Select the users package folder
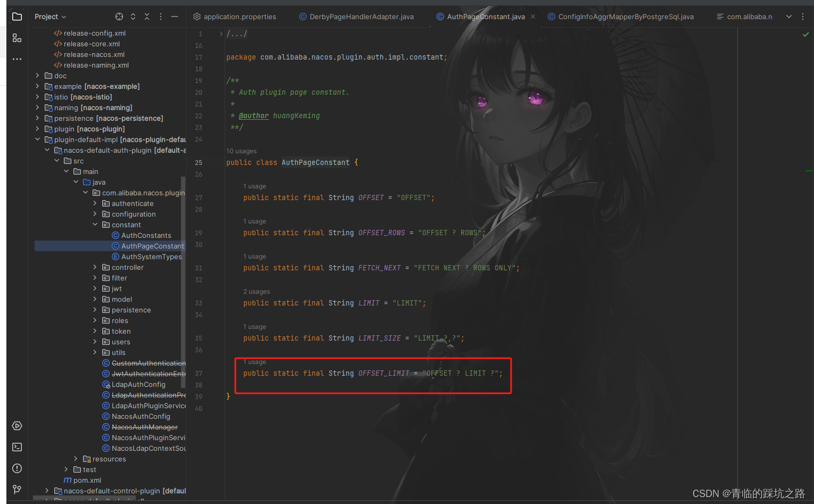The image size is (814, 504). pos(116,342)
